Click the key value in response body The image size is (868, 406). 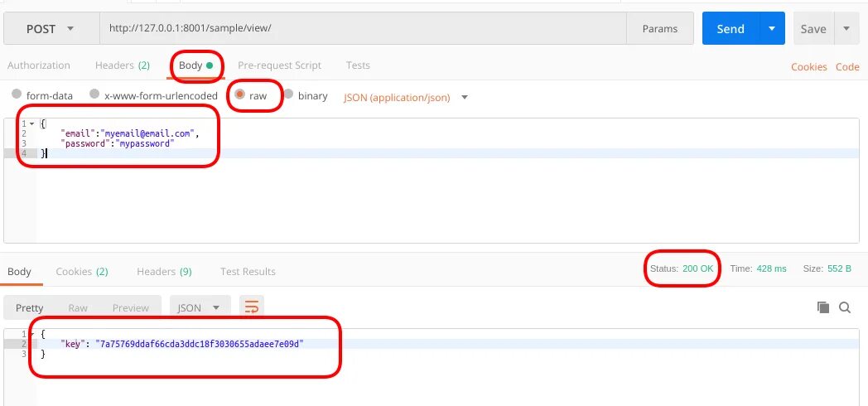tap(200, 344)
